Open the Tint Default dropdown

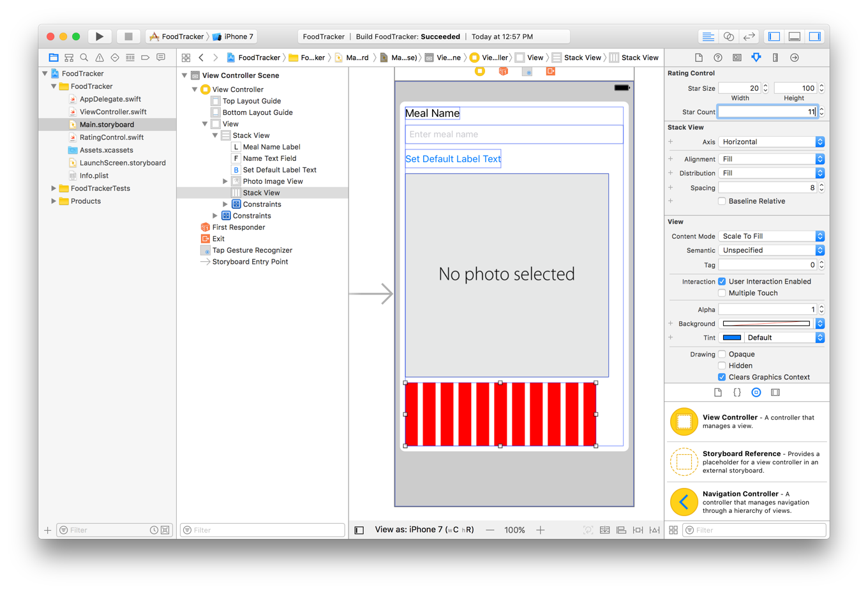784,338
